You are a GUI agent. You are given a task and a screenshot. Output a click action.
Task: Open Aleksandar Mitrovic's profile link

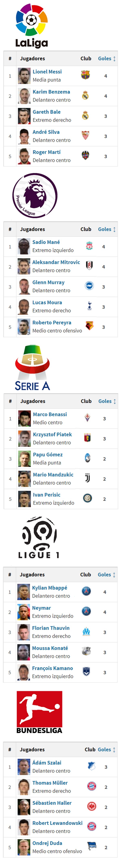tap(56, 262)
